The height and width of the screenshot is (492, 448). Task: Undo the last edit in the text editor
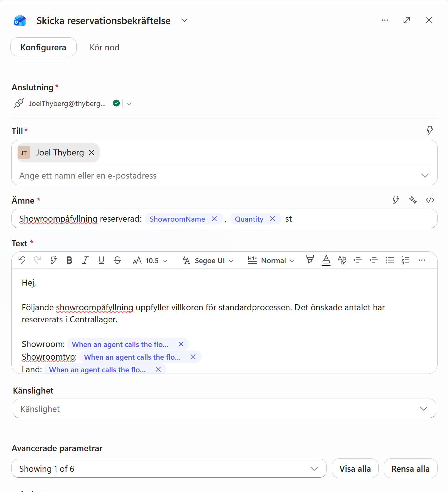tap(22, 260)
